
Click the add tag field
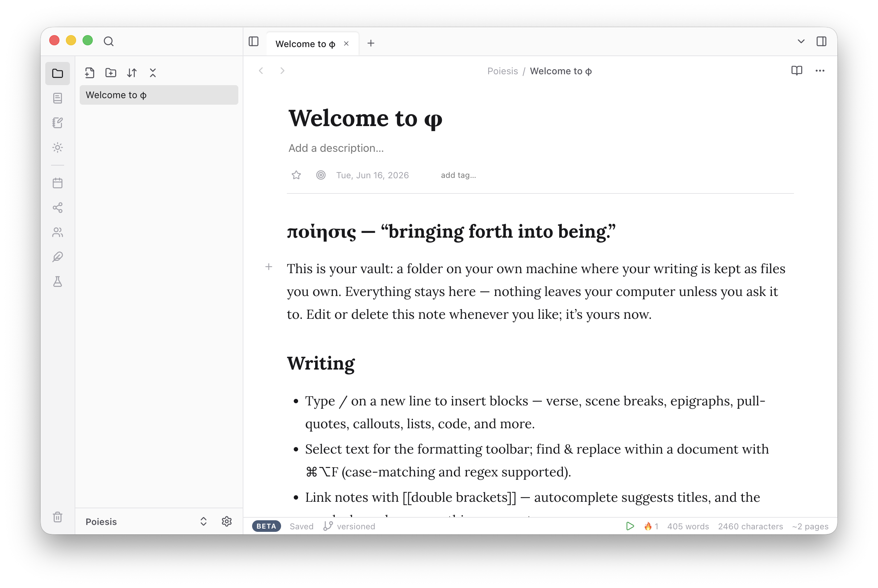coord(458,175)
